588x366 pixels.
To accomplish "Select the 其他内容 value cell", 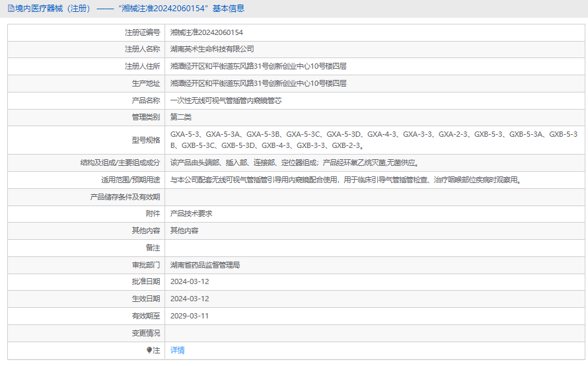I will [x=184, y=231].
